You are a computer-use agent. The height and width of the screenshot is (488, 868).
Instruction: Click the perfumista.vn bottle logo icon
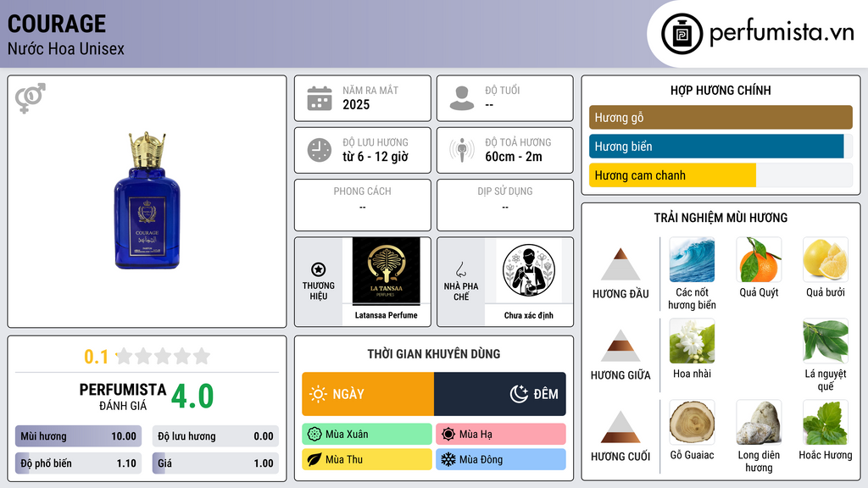pos(682,34)
